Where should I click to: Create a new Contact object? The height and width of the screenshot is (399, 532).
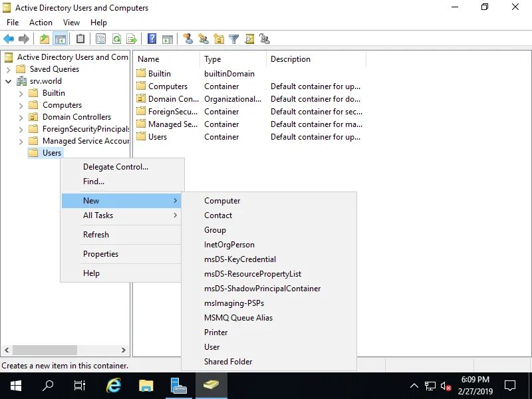(x=269, y=215)
